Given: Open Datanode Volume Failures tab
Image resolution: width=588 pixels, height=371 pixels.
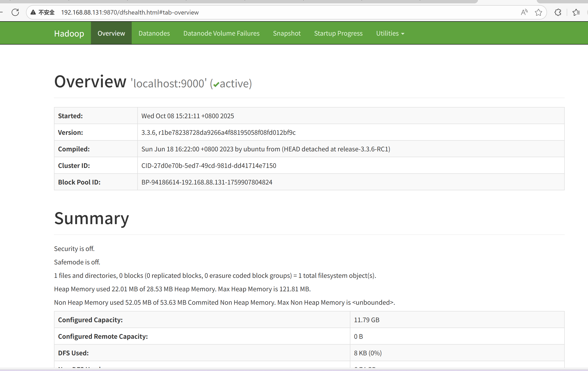Looking at the screenshot, I should 222,33.
